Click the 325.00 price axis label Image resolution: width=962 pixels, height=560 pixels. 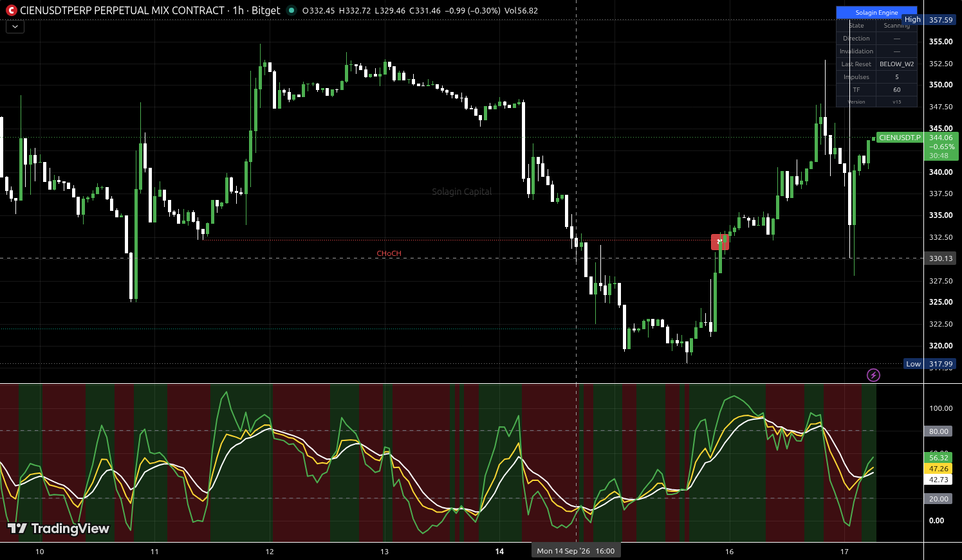[x=941, y=302]
